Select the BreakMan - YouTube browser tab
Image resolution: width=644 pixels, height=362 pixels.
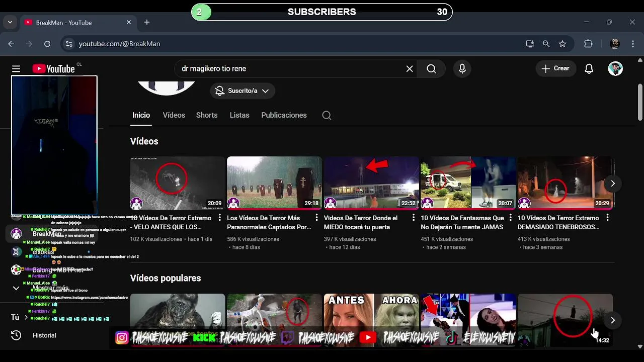(78, 23)
